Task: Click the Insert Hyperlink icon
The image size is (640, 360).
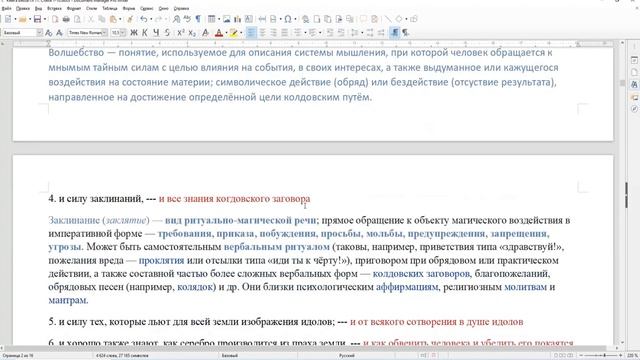Action: pyautogui.click(x=305, y=19)
